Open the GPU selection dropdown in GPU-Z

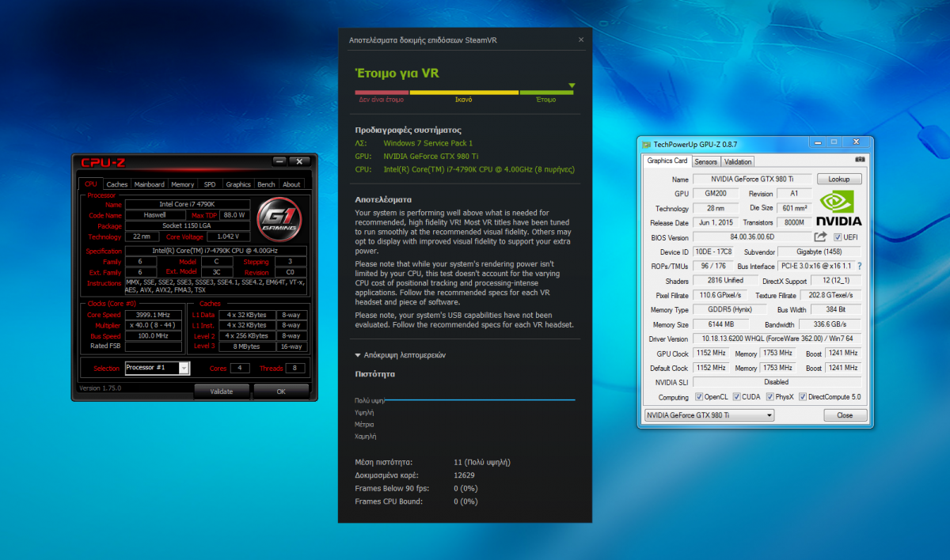point(708,414)
